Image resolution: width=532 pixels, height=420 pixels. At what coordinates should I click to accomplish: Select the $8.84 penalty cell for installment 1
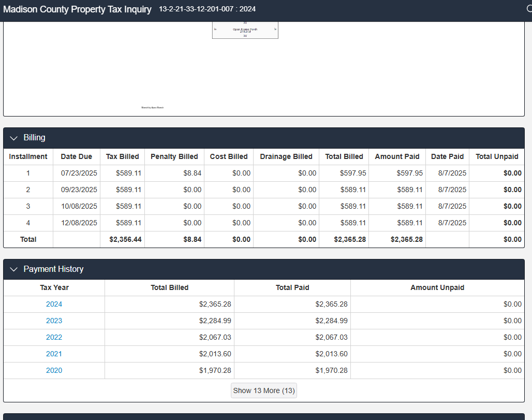[193, 173]
